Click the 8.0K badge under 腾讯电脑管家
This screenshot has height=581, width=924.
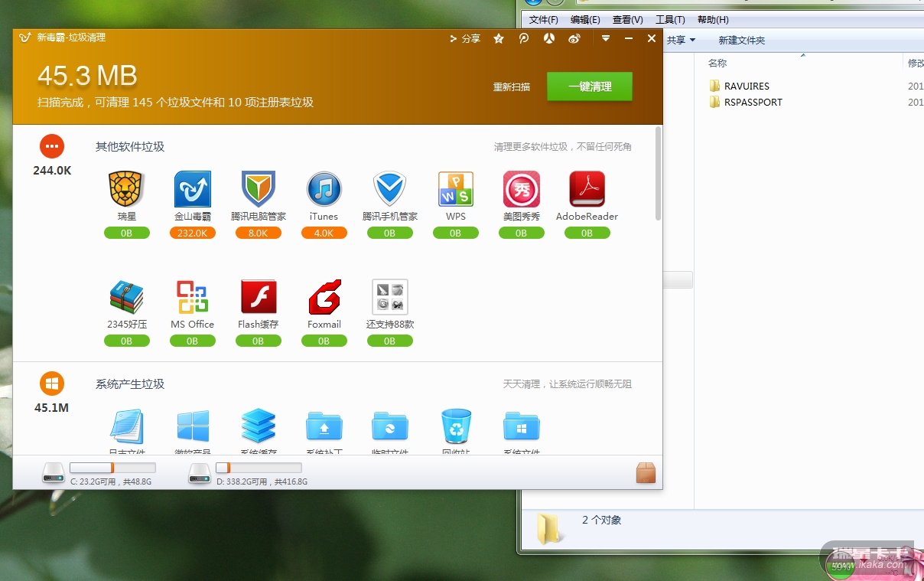pyautogui.click(x=259, y=233)
